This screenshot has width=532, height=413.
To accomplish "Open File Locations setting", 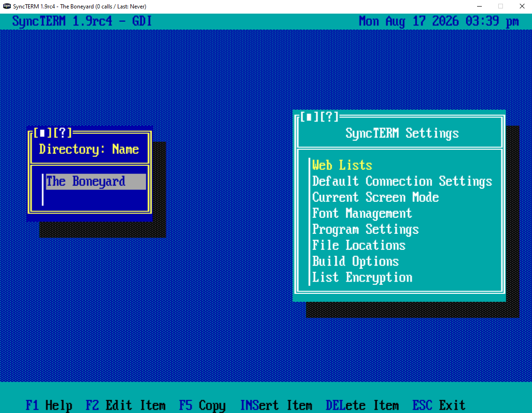I will pos(358,245).
